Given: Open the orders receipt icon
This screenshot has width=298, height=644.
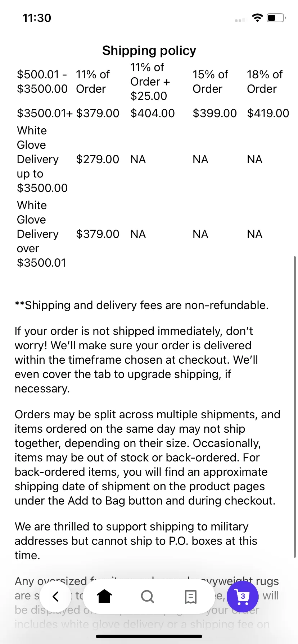Looking at the screenshot, I should 190,597.
